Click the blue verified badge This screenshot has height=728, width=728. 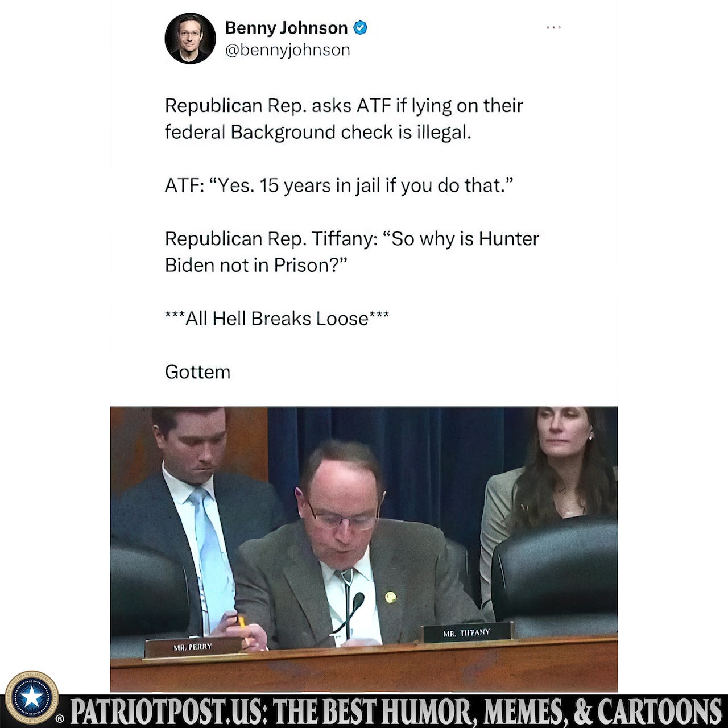[361, 27]
